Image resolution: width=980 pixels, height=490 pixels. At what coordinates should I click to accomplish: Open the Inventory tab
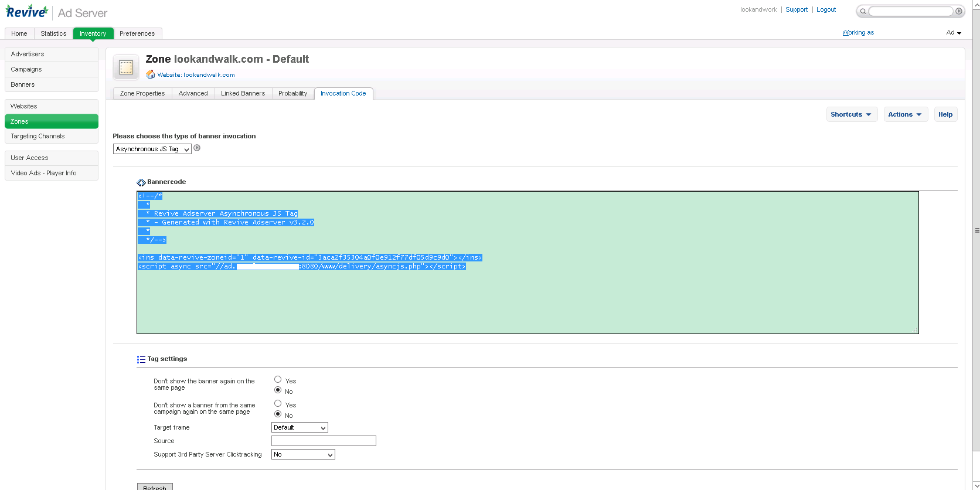click(x=93, y=33)
